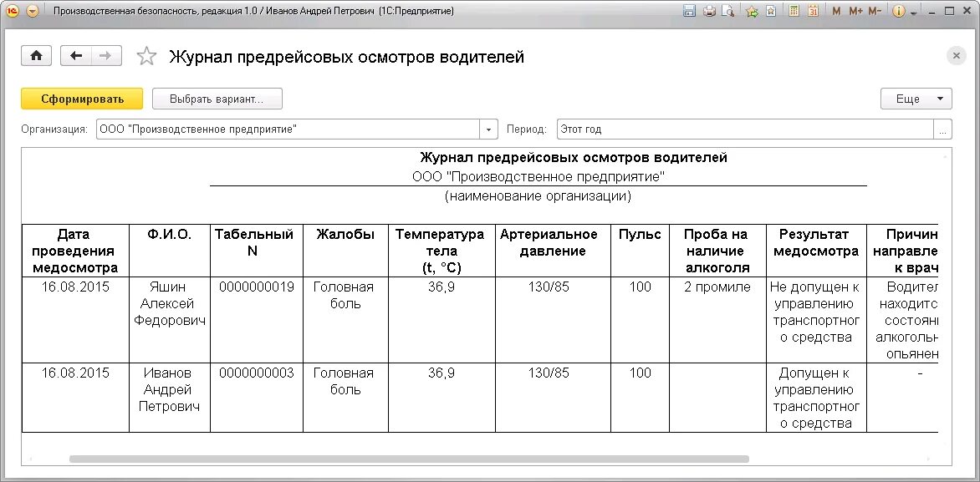
Task: Click the M+ memory add button
Action: coord(855,11)
